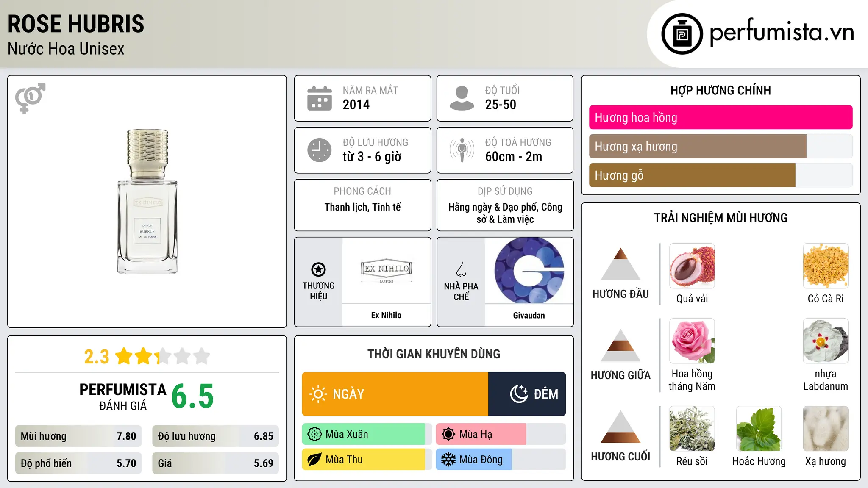
Task: Open the Rêu sồi note image
Action: pos(692,429)
